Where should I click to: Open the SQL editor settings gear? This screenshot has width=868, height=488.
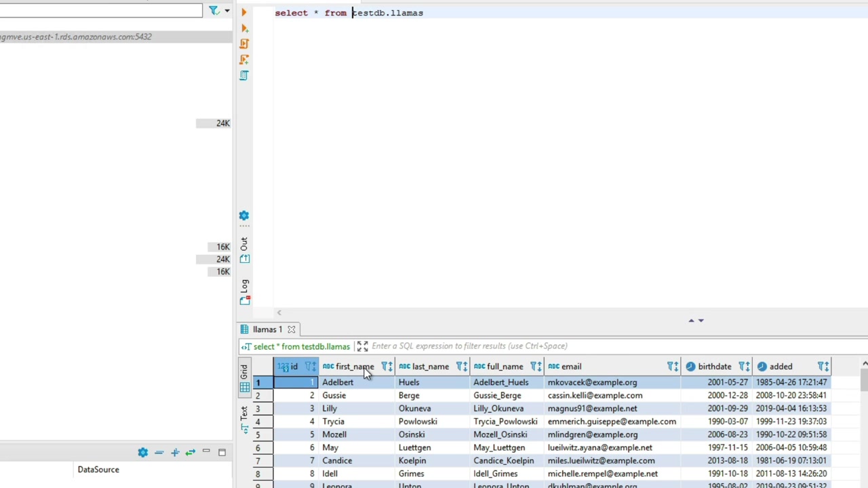pyautogui.click(x=244, y=216)
